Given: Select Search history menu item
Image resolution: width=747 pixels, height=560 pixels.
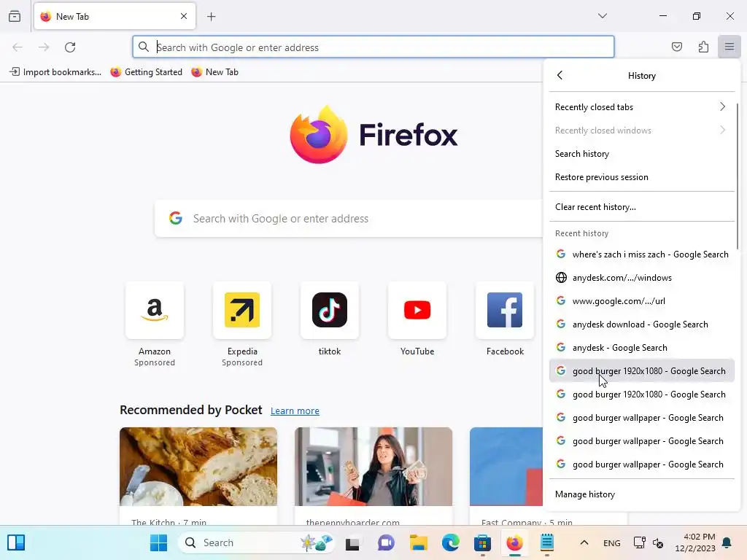Looking at the screenshot, I should click(642, 154).
